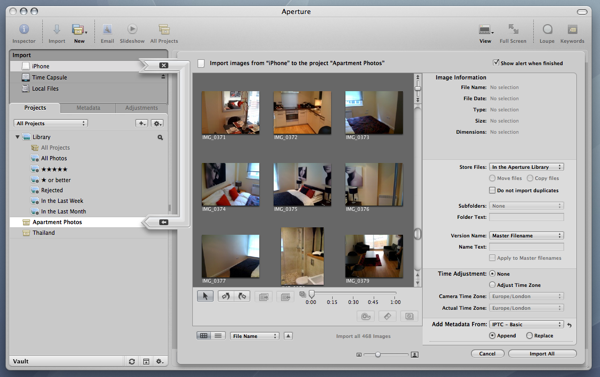Open projects gear action menu
This screenshot has height=377, width=600.
click(157, 123)
